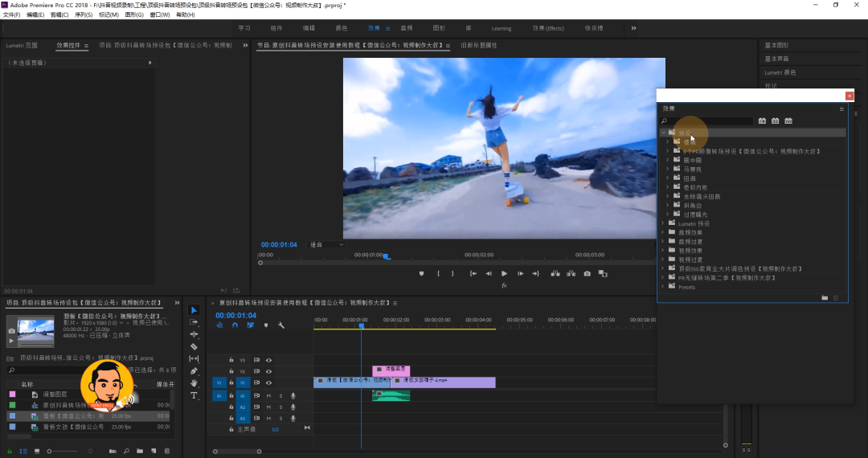Filter YUV effects icon in Effects panel
The width and height of the screenshot is (868, 458).
(x=788, y=121)
